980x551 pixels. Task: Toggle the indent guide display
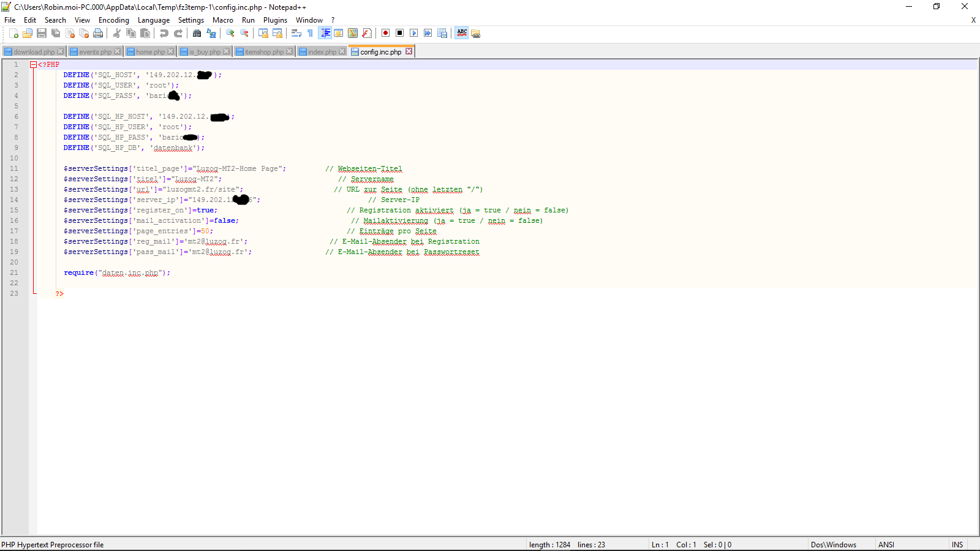pyautogui.click(x=325, y=33)
